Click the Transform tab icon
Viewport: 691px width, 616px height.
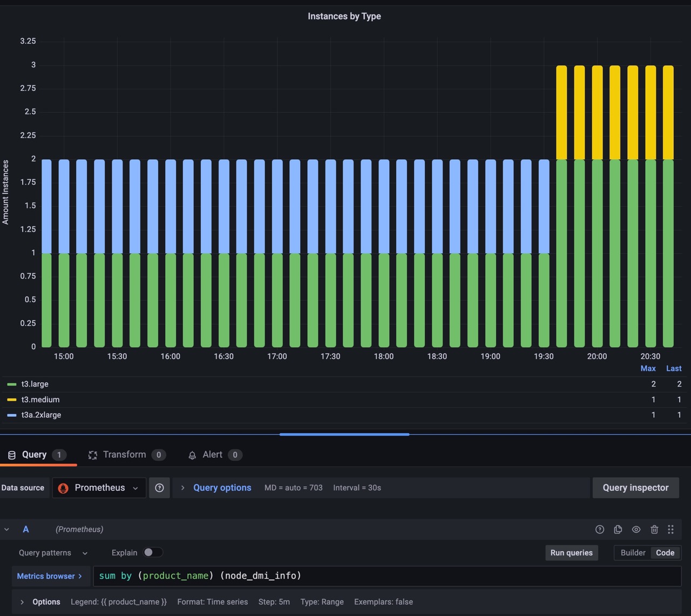pyautogui.click(x=93, y=455)
